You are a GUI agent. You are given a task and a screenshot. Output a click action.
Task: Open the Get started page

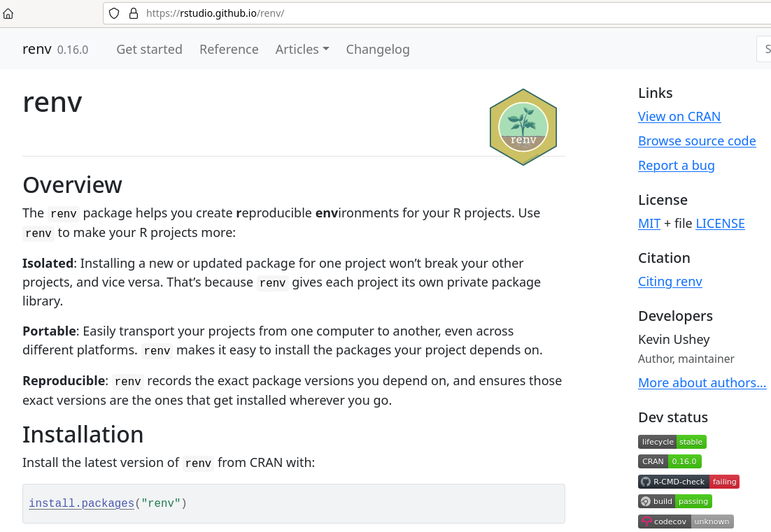[149, 49]
